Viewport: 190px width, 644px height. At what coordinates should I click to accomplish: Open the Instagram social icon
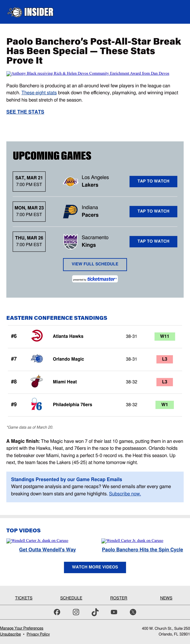(x=76, y=612)
